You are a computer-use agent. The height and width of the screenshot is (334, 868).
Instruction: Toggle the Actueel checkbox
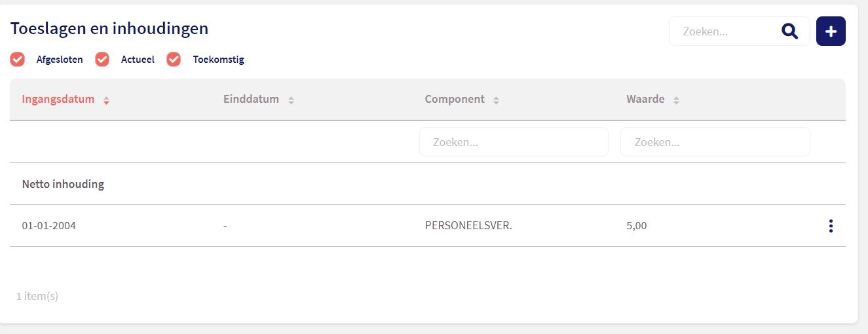(102, 60)
